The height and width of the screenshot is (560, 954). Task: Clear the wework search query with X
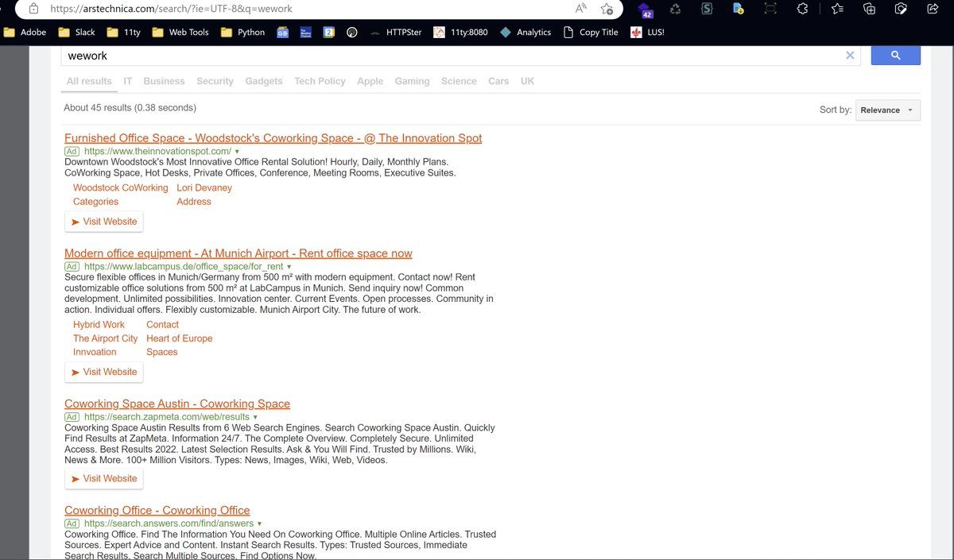[x=850, y=55]
